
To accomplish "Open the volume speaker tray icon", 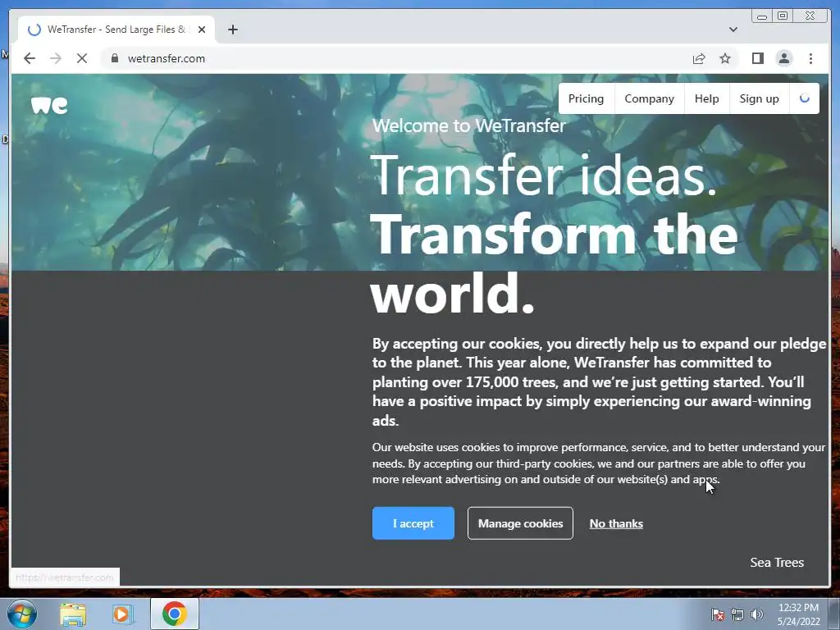I will (757, 614).
